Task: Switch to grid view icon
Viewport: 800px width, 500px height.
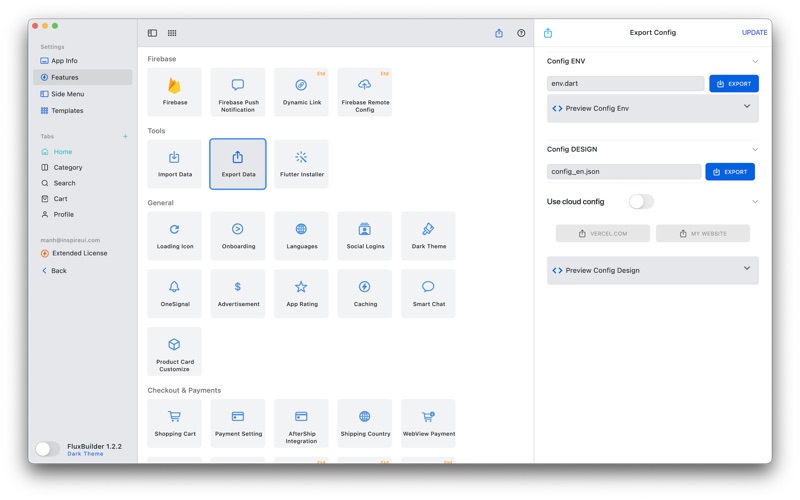Action: 172,33
